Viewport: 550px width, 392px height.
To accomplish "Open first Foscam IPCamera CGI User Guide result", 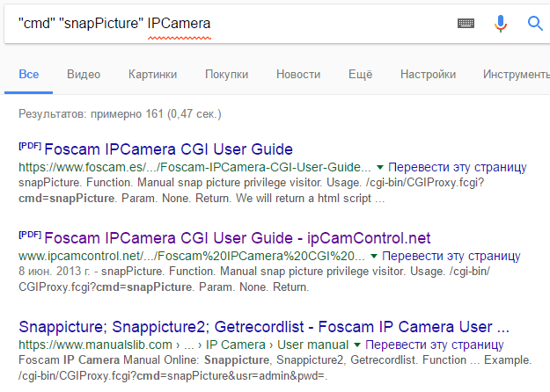I will [x=167, y=149].
